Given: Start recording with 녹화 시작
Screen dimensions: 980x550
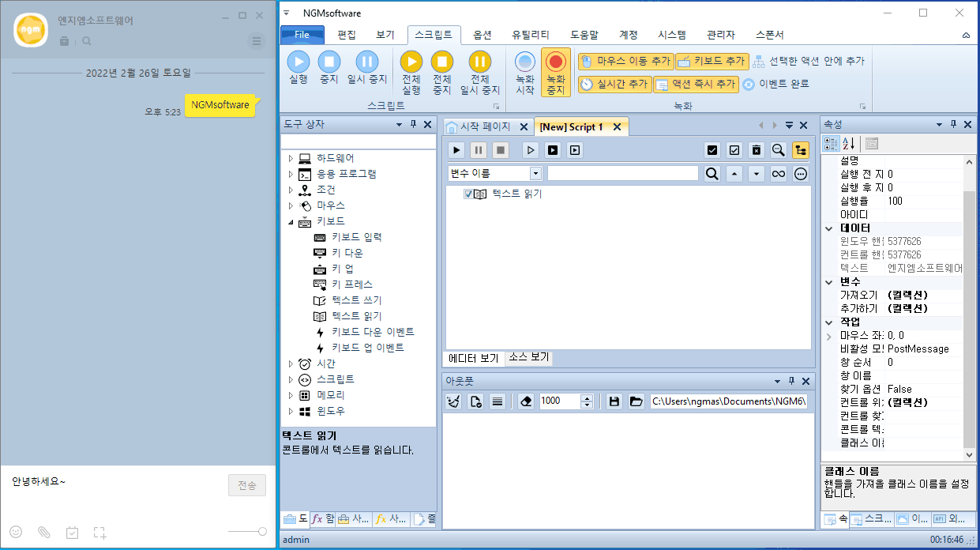Looking at the screenshot, I should point(525,73).
